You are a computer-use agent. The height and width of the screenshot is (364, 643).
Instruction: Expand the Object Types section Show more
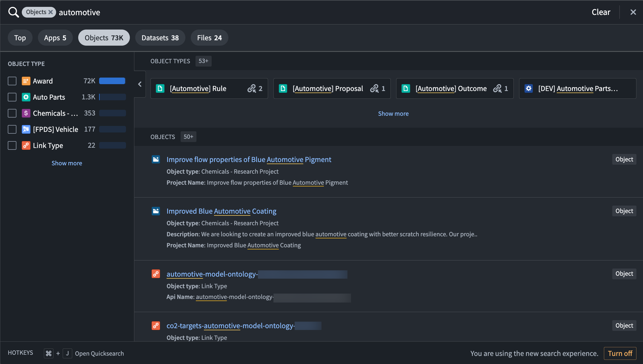(x=393, y=113)
